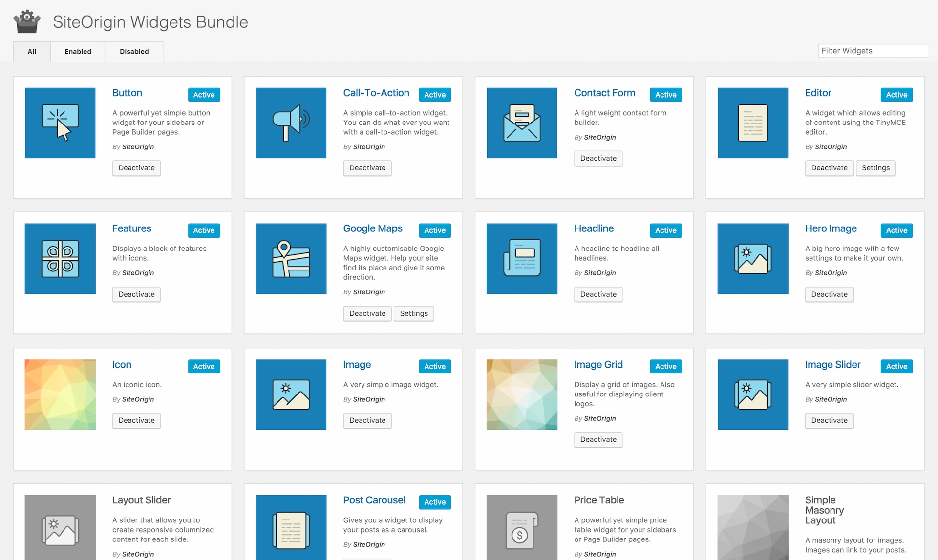The width and height of the screenshot is (938, 560).
Task: Click the Active badge on Icon widget
Action: (204, 366)
